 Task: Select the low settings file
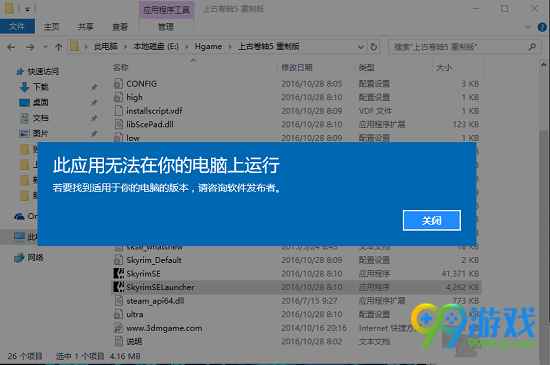coord(133,138)
